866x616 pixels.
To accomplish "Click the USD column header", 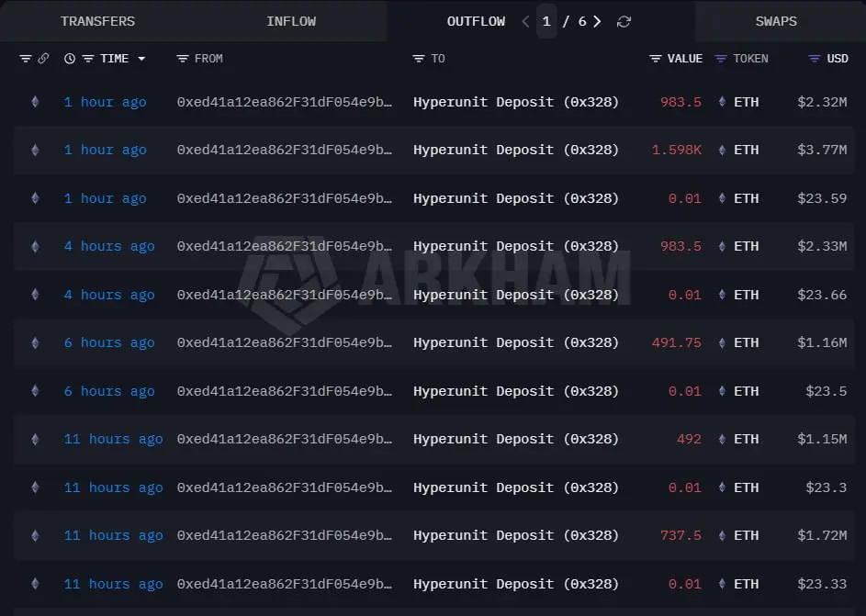I will [838, 59].
